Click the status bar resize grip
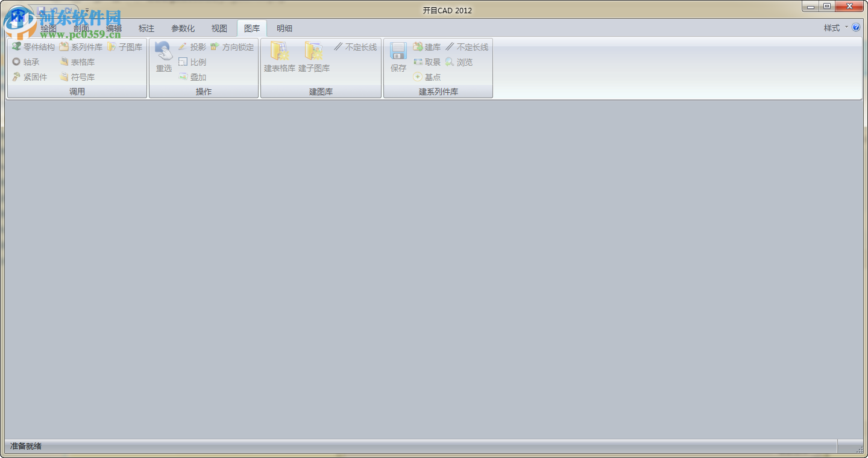 [858, 448]
